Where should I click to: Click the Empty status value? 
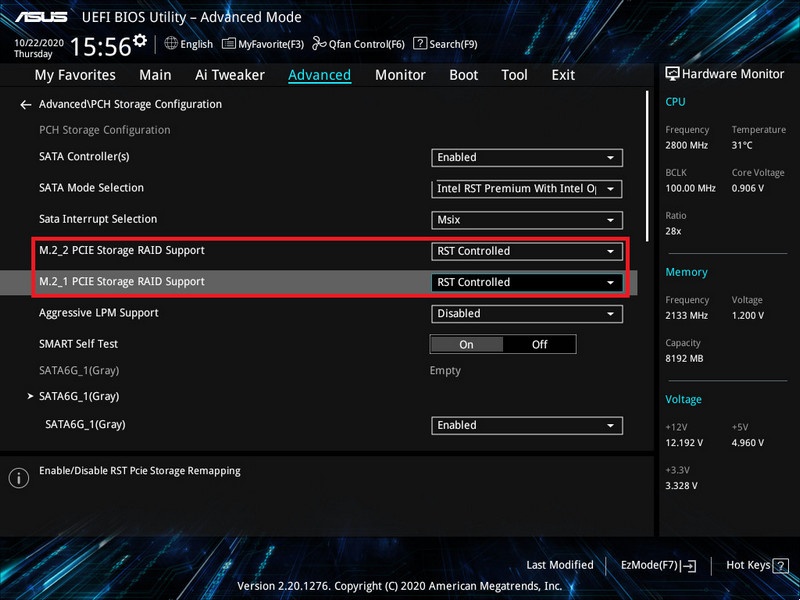[x=445, y=371]
